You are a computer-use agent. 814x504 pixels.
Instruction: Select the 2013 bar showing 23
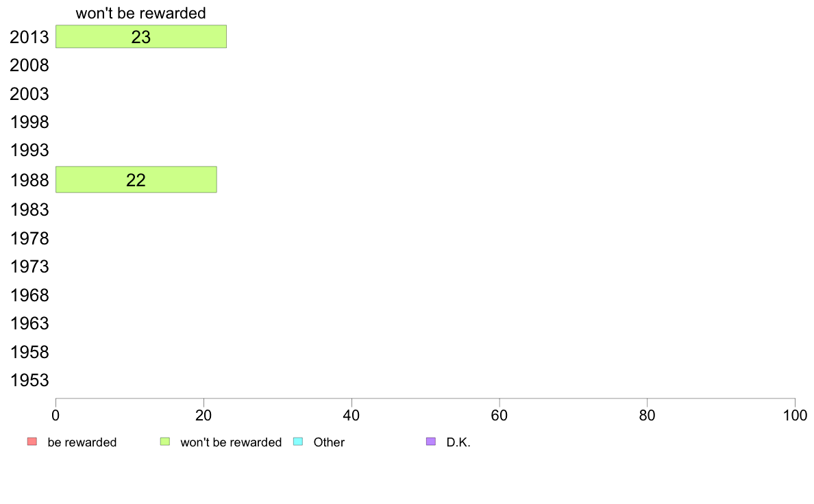click(x=141, y=36)
